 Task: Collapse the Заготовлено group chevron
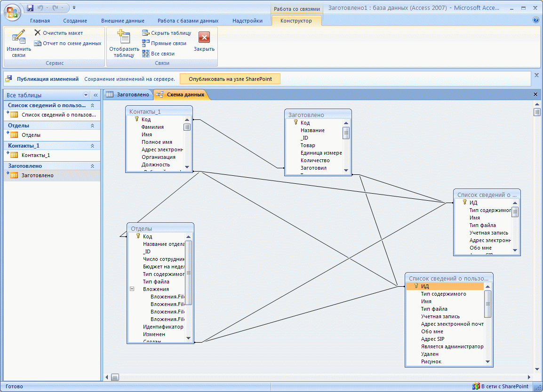[93, 166]
